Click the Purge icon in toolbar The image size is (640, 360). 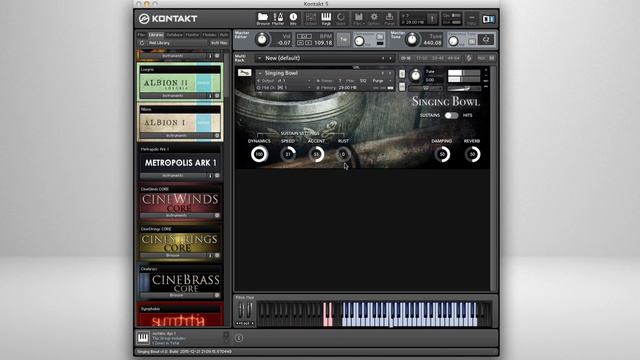(389, 18)
